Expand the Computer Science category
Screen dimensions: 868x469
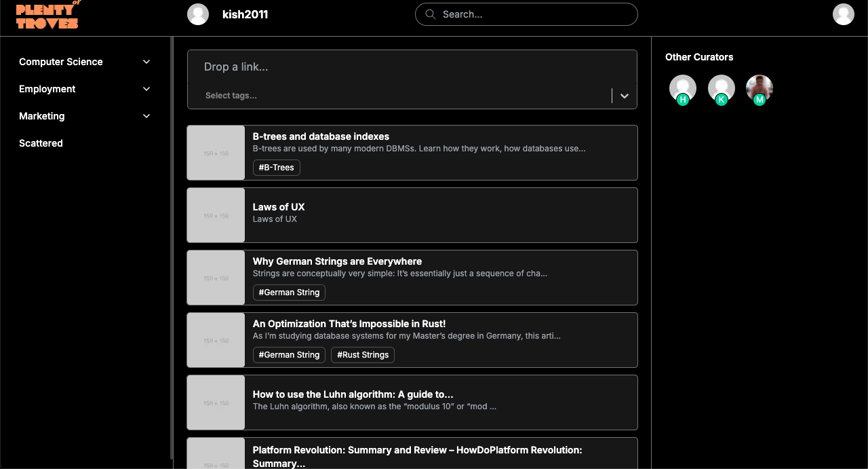coord(146,62)
